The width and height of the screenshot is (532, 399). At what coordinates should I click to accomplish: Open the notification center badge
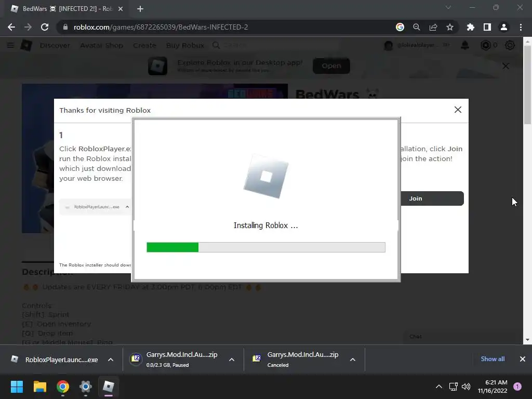coord(517,387)
